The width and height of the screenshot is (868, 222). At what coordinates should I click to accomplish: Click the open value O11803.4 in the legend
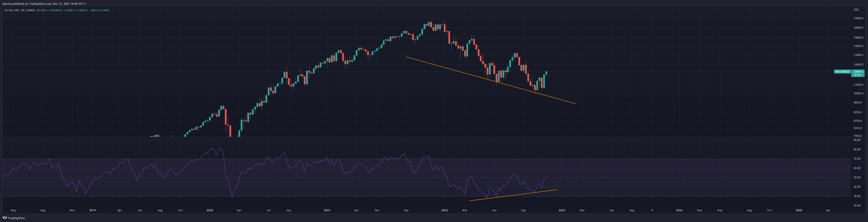click(43, 11)
